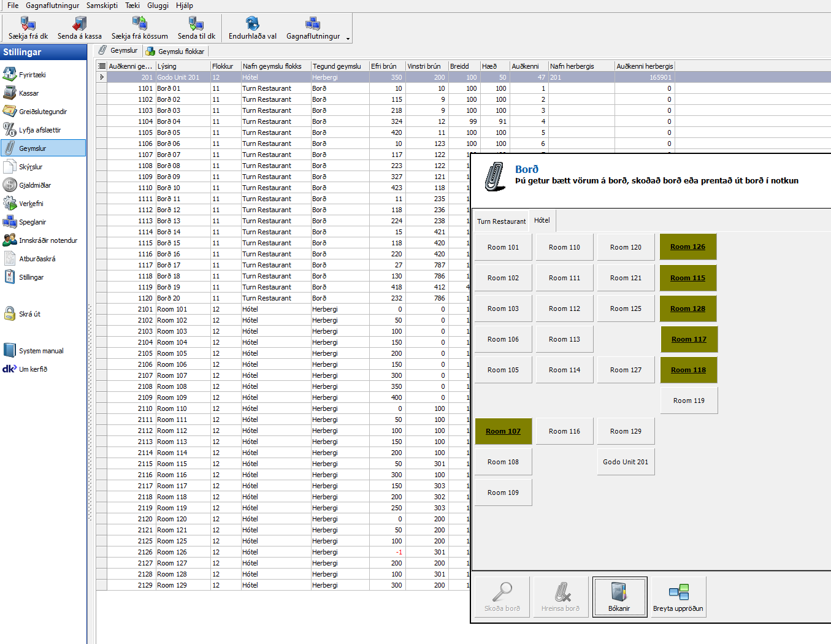
Task: Click the Breyta uppröðun button
Action: tap(678, 597)
